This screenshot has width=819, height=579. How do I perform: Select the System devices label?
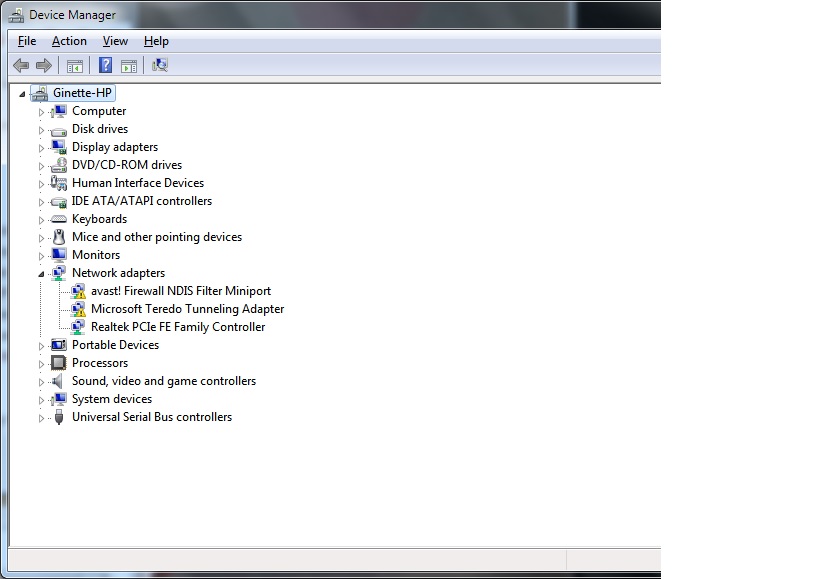tap(112, 399)
